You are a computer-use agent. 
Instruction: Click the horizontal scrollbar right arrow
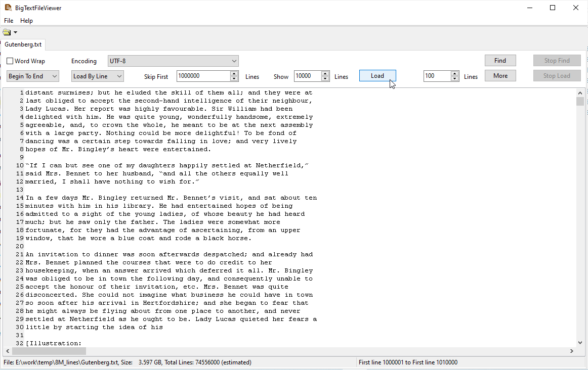pos(572,351)
